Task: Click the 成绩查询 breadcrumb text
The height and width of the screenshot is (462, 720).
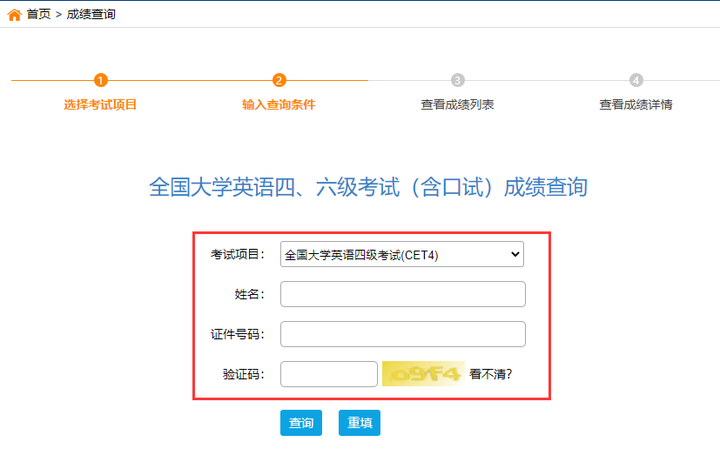Action: [91, 14]
